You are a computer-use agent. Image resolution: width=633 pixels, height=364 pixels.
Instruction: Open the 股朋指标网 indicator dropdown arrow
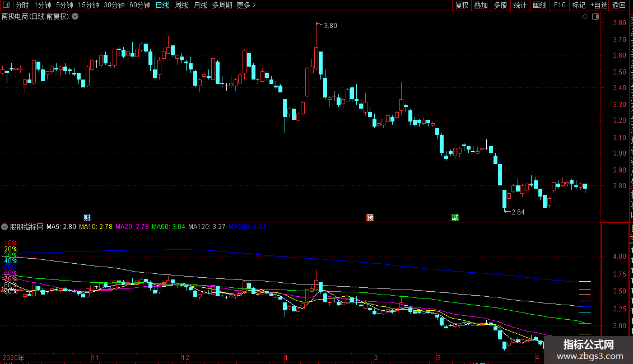pyautogui.click(x=4, y=227)
